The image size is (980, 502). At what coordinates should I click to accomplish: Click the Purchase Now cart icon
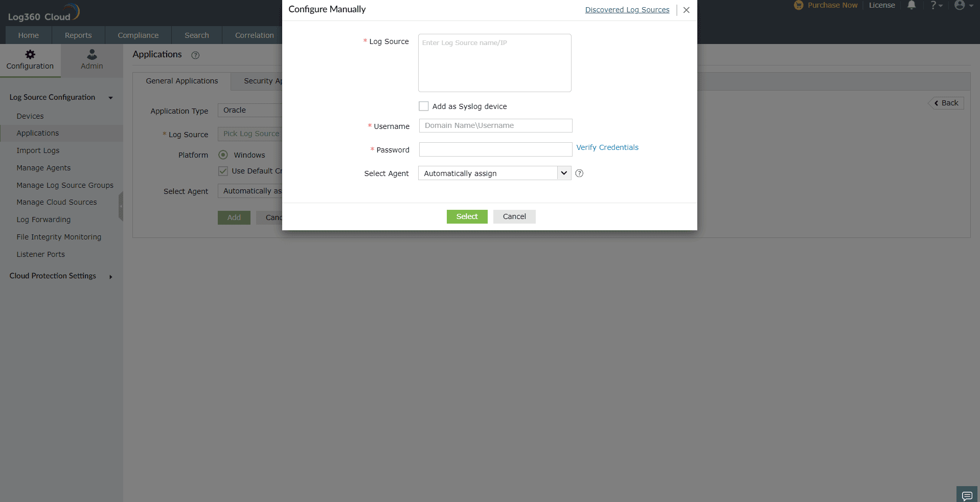(799, 5)
